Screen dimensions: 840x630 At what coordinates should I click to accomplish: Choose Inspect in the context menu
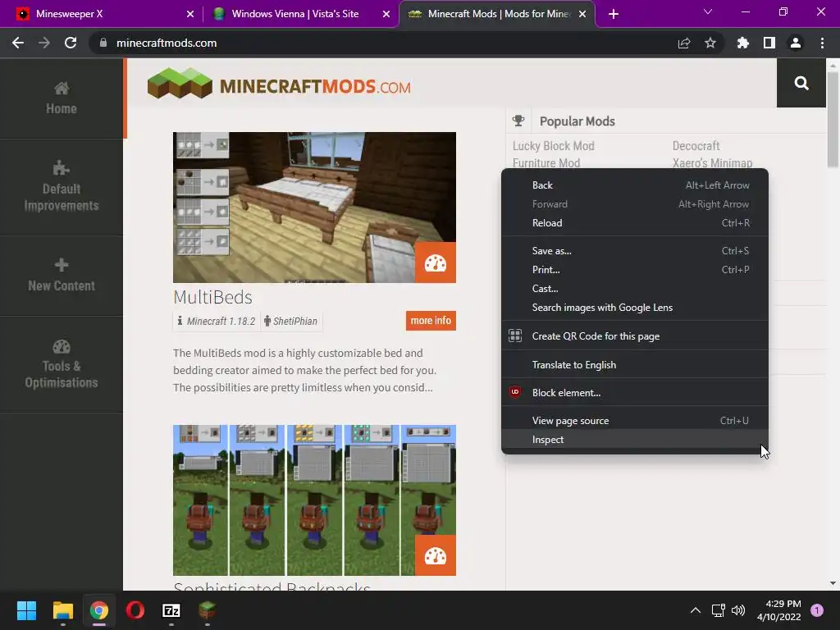[x=635, y=440]
